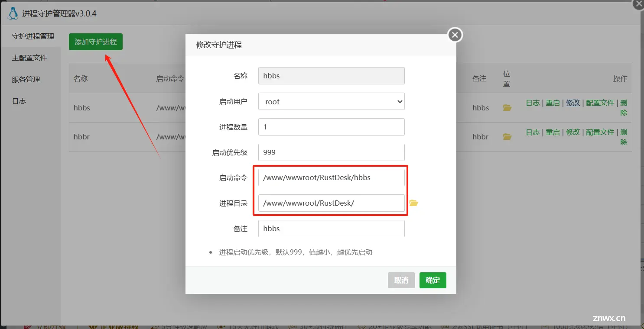Browse folder icon next to 进程目录 field
The image size is (644, 329).
(413, 203)
